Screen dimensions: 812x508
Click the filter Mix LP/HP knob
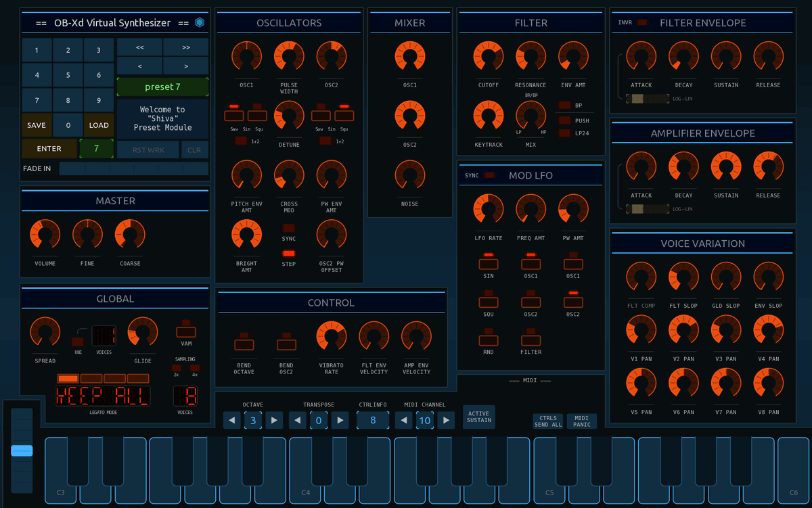coord(531,116)
